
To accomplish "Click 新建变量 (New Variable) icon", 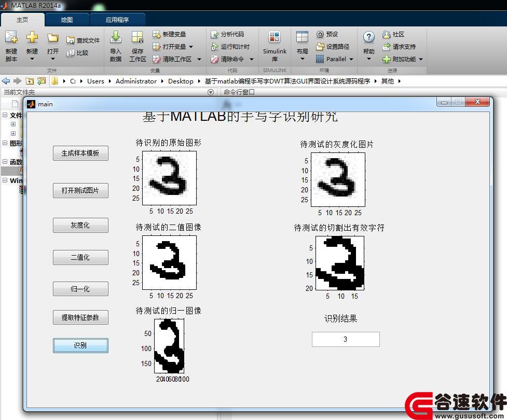I will [157, 34].
